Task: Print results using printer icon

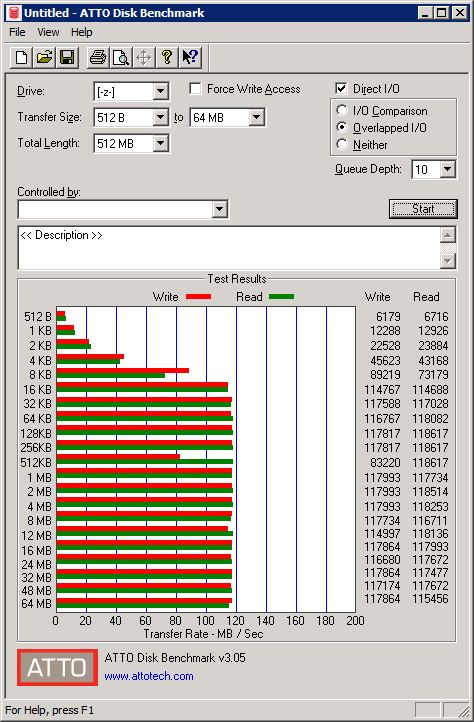Action: click(98, 58)
